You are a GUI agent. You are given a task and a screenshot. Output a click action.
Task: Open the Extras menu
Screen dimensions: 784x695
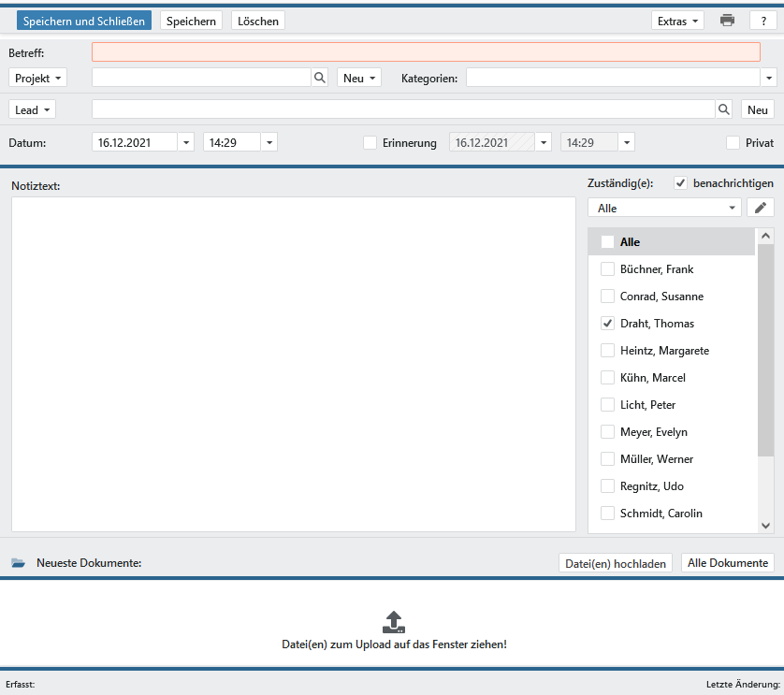coord(678,21)
